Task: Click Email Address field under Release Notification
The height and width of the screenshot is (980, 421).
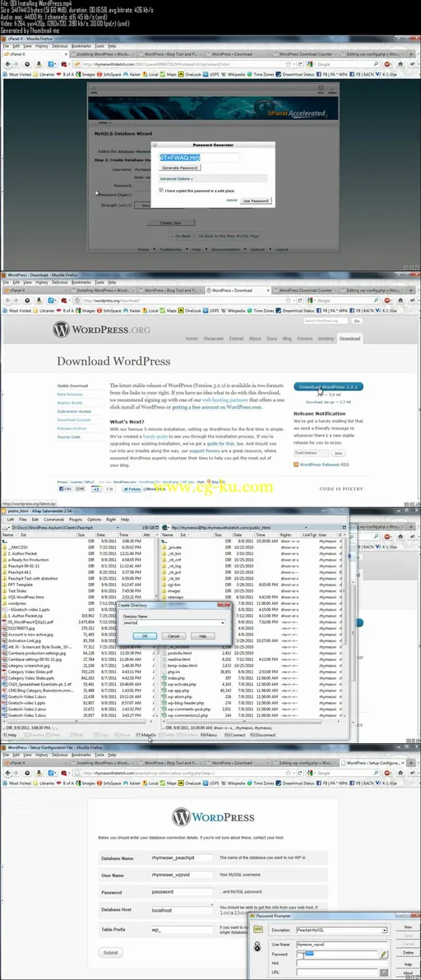Action: click(311, 452)
